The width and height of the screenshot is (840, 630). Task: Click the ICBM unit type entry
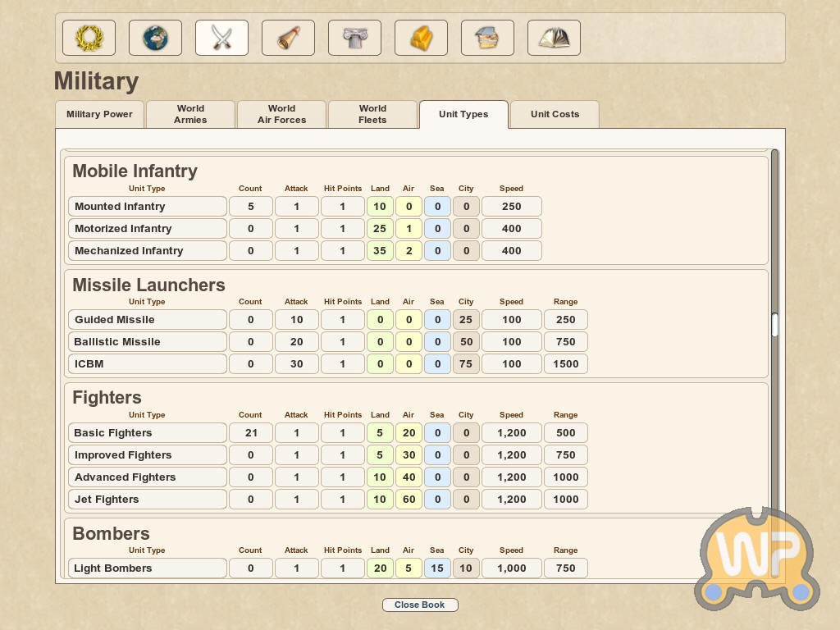click(148, 364)
